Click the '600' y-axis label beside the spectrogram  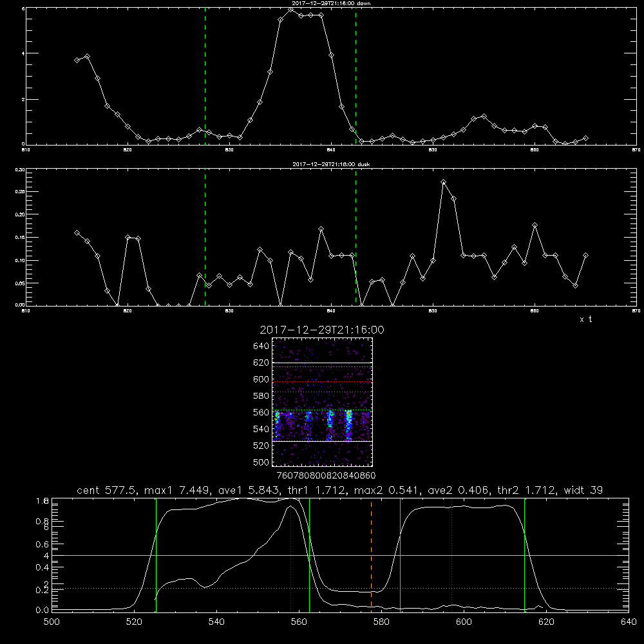click(x=261, y=379)
